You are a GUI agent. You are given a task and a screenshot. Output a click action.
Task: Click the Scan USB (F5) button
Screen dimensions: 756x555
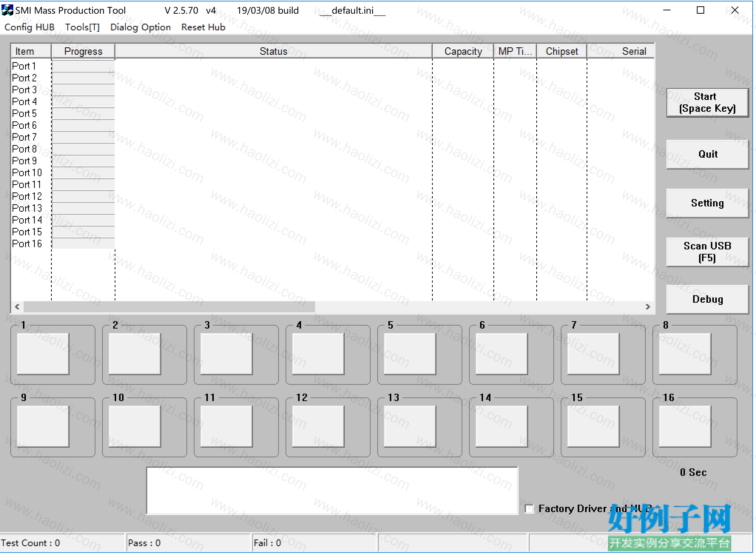point(708,252)
